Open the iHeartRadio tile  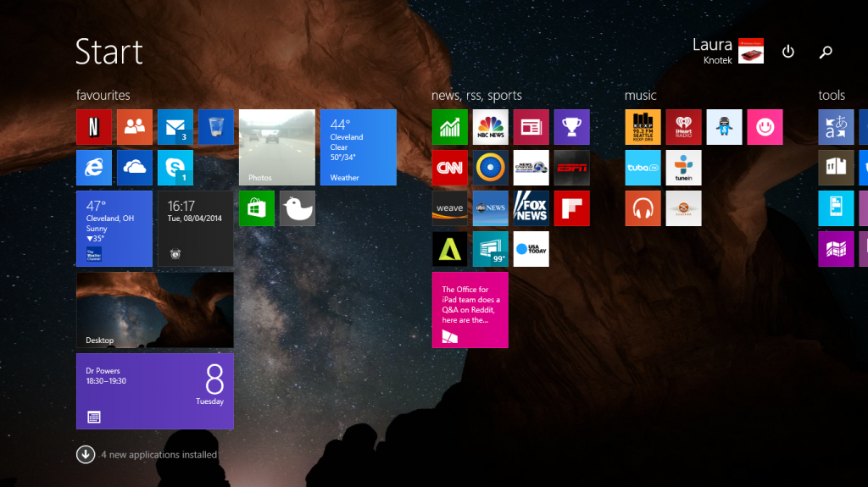coord(684,127)
